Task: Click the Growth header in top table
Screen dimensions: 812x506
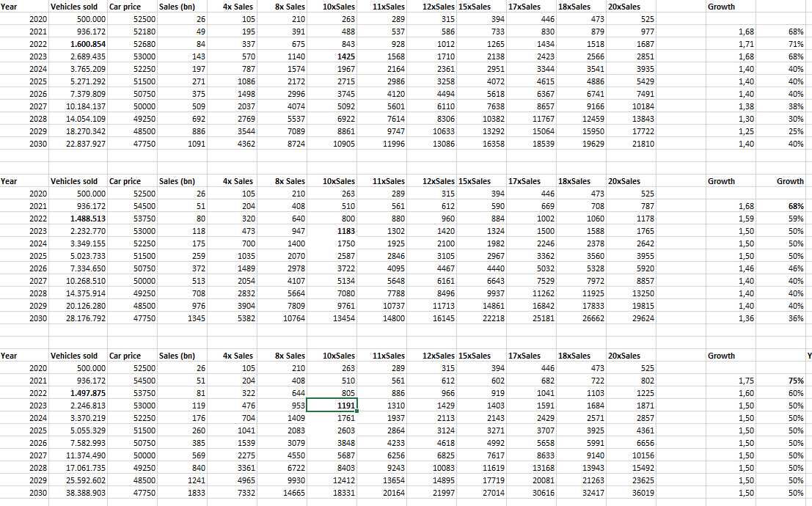Action: pyautogui.click(x=721, y=7)
